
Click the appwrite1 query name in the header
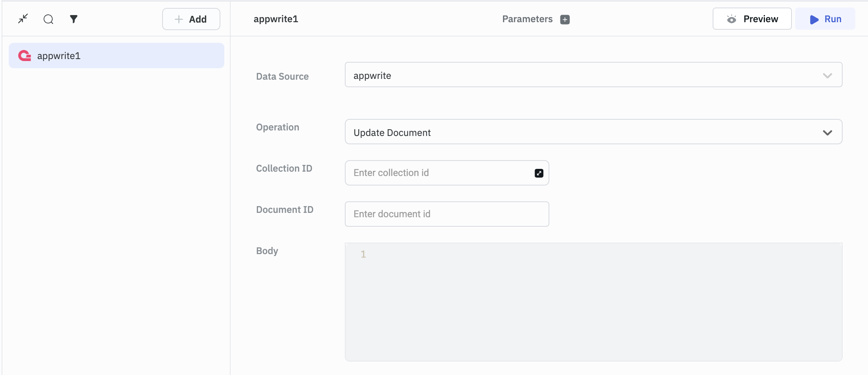click(276, 19)
